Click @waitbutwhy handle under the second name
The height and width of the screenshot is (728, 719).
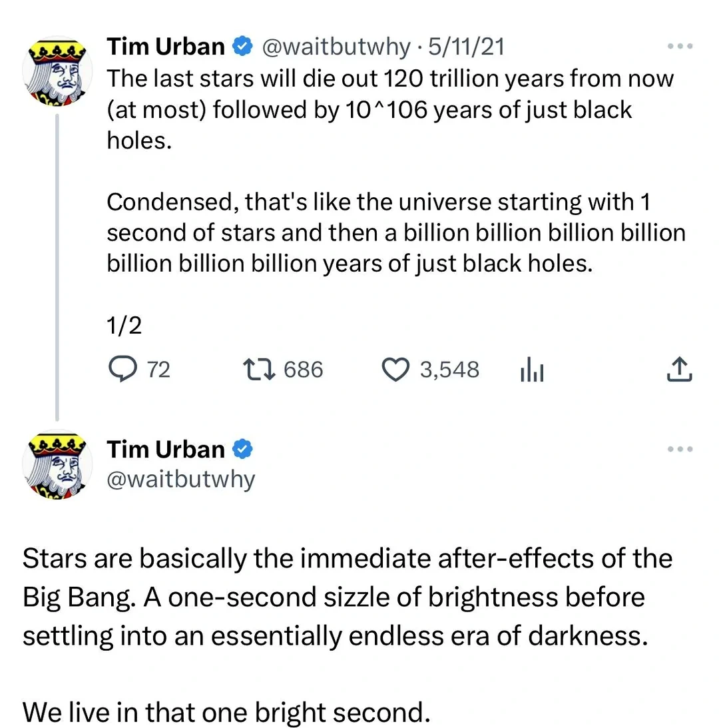click(180, 479)
